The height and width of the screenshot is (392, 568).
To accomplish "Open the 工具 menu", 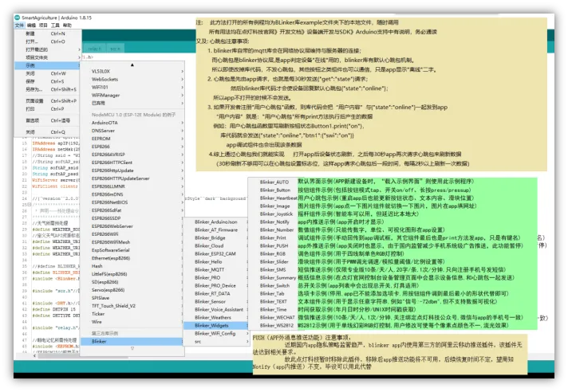I will tap(55, 25).
